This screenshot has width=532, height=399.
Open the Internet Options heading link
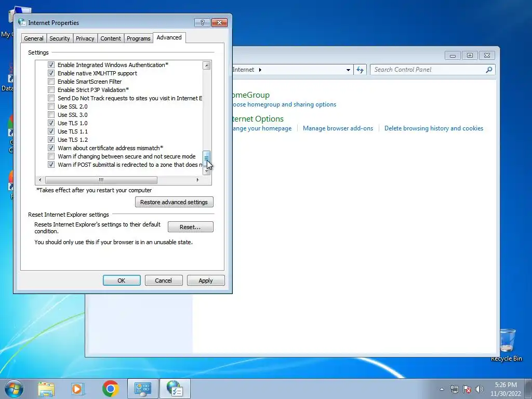tap(258, 119)
